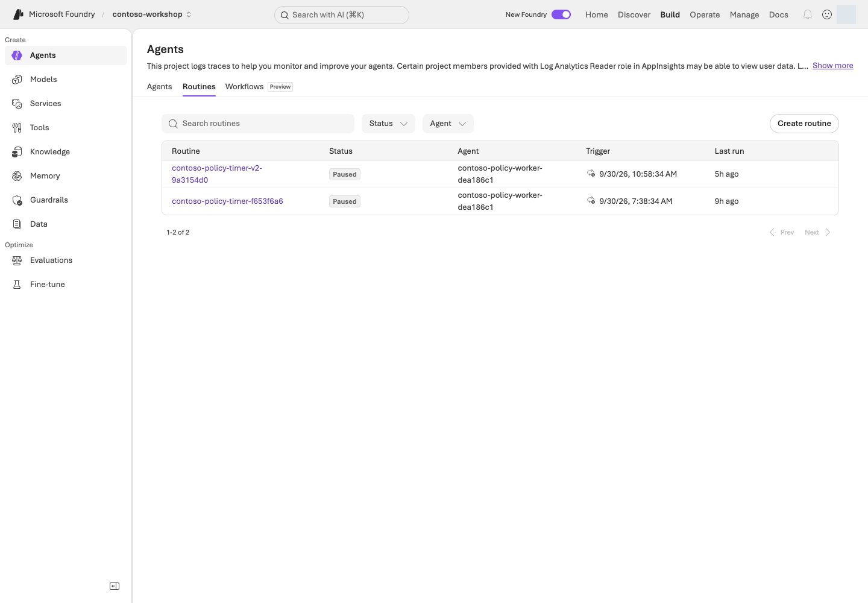
Task: Click the Services sidebar icon
Action: coord(17,104)
